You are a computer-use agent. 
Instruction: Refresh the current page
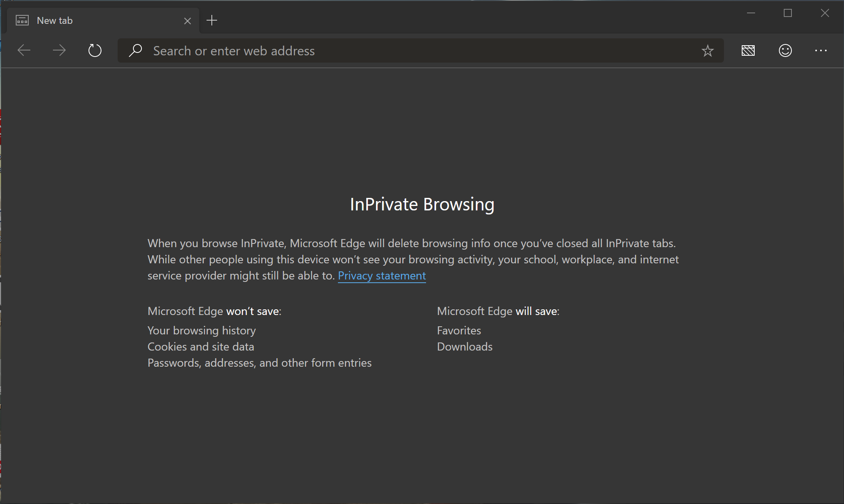(95, 50)
